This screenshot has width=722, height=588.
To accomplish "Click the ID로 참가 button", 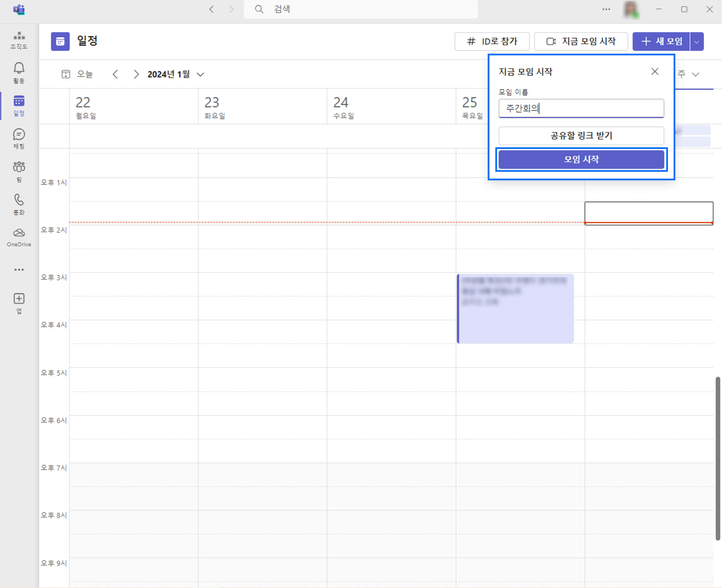I will click(x=492, y=42).
